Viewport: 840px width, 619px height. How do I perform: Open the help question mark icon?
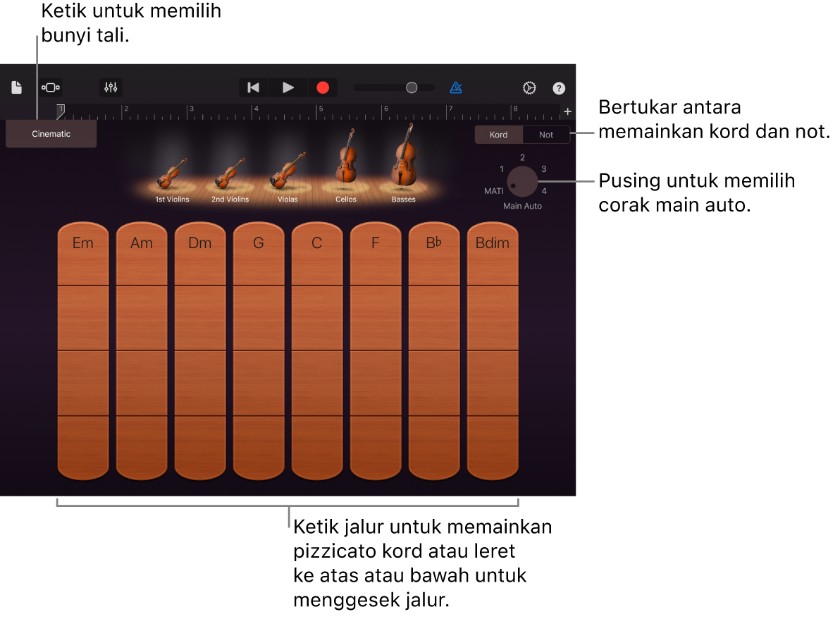559,88
